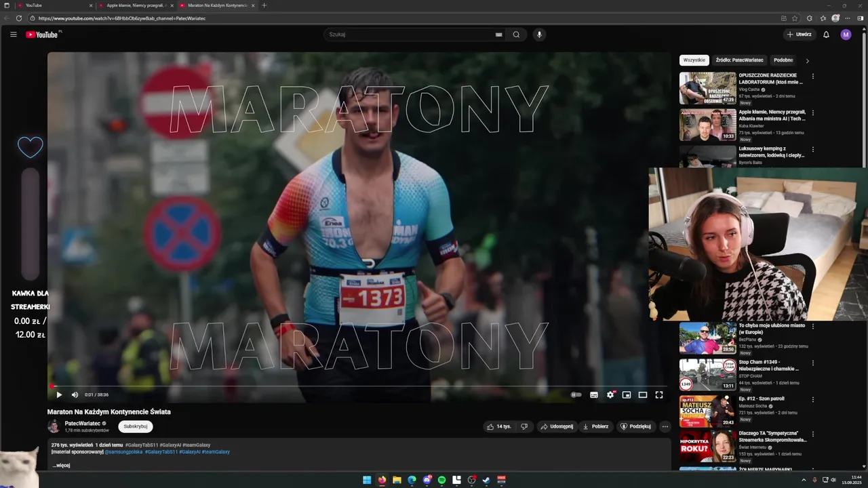The image size is (868, 488).
Task: Open more actions three-dot menu under video
Action: [665, 426]
